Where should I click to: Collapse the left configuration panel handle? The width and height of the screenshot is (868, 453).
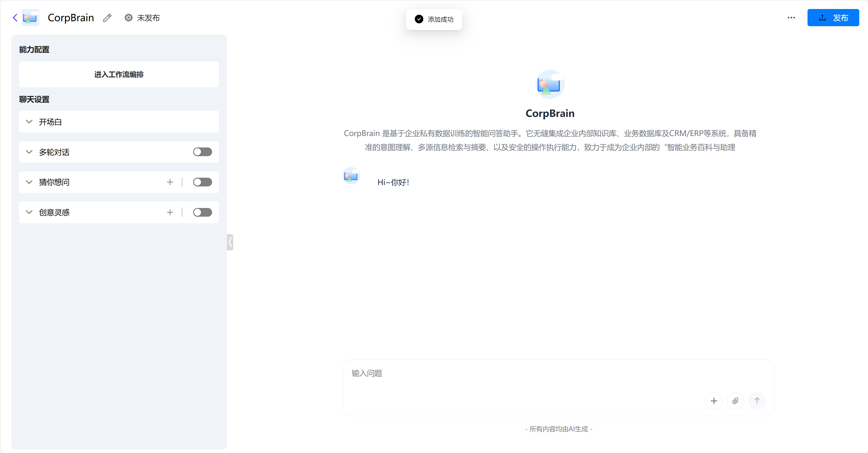click(230, 242)
